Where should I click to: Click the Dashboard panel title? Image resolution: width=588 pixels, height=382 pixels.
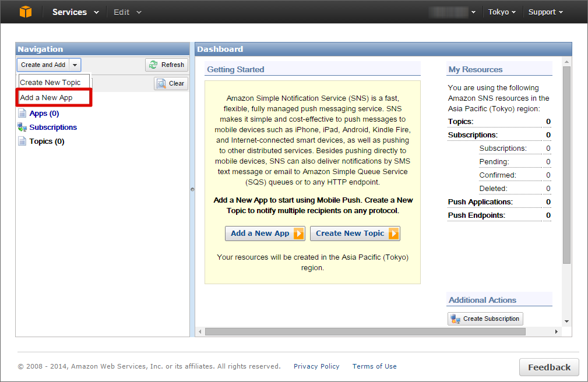click(220, 49)
